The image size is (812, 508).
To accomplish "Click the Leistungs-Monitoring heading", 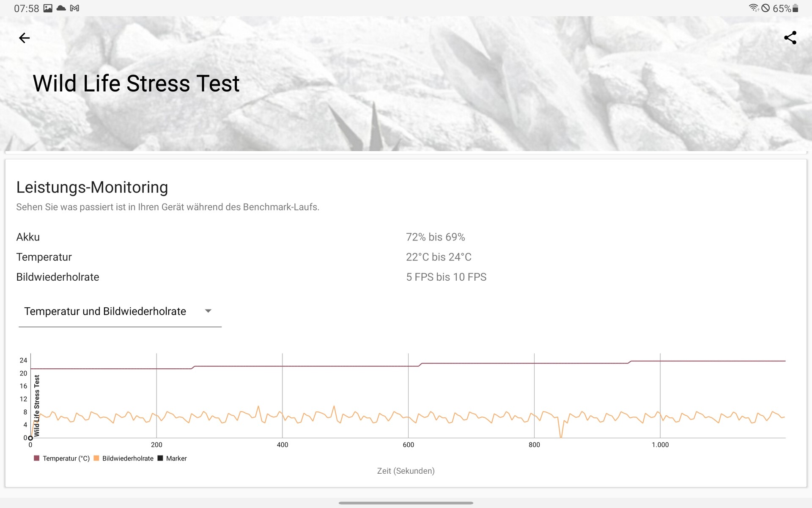I will click(x=92, y=187).
